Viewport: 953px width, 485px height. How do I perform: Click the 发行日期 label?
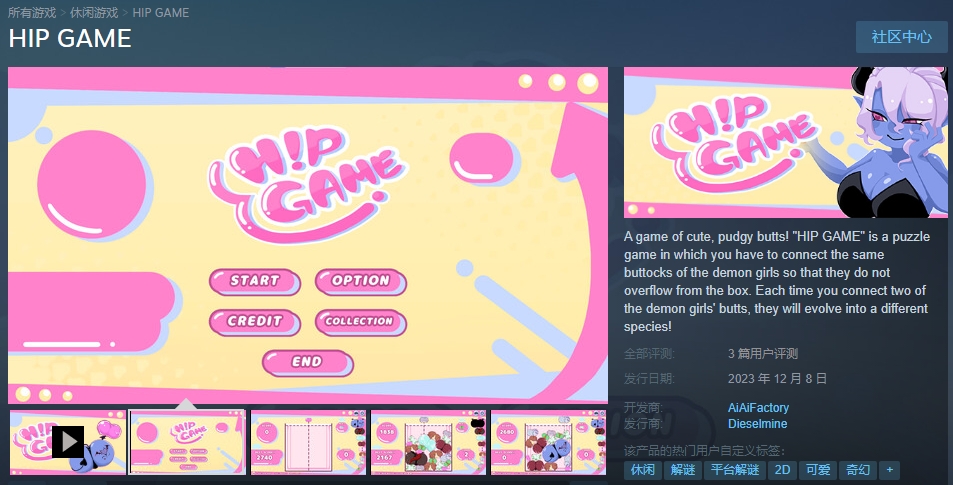coord(649,379)
